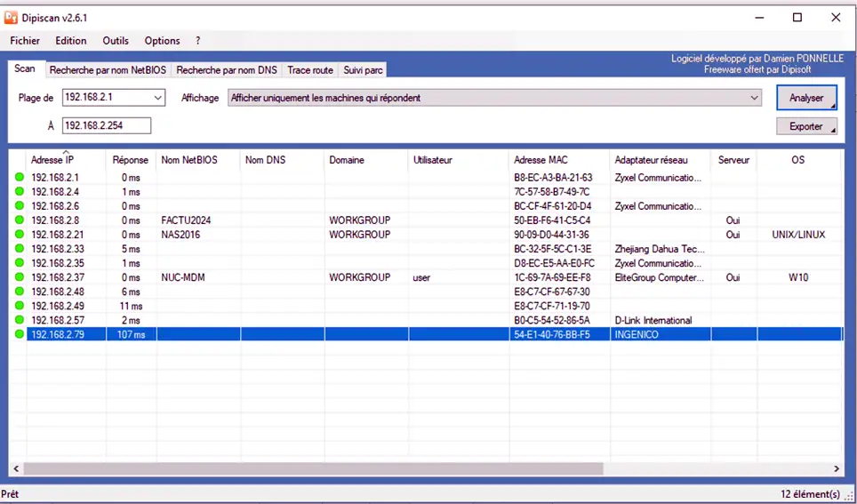Open the ? help menu
Viewport: 857px width, 504px height.
coord(198,41)
